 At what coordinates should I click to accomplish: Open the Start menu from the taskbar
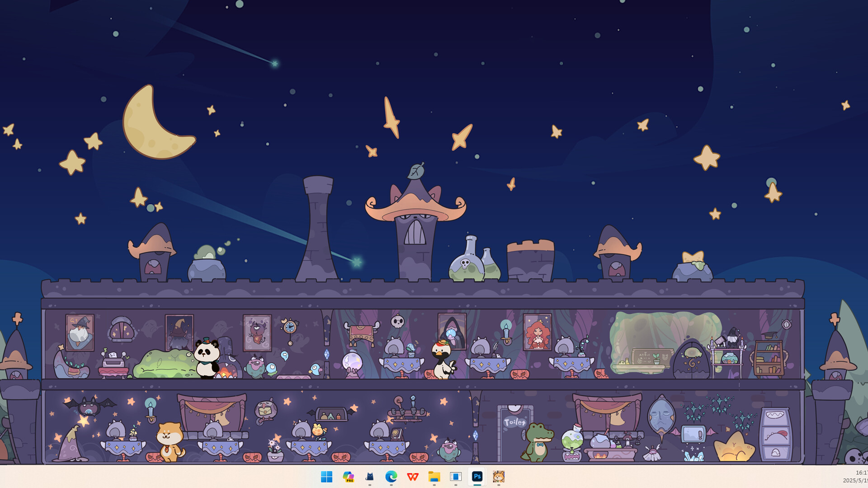(327, 476)
